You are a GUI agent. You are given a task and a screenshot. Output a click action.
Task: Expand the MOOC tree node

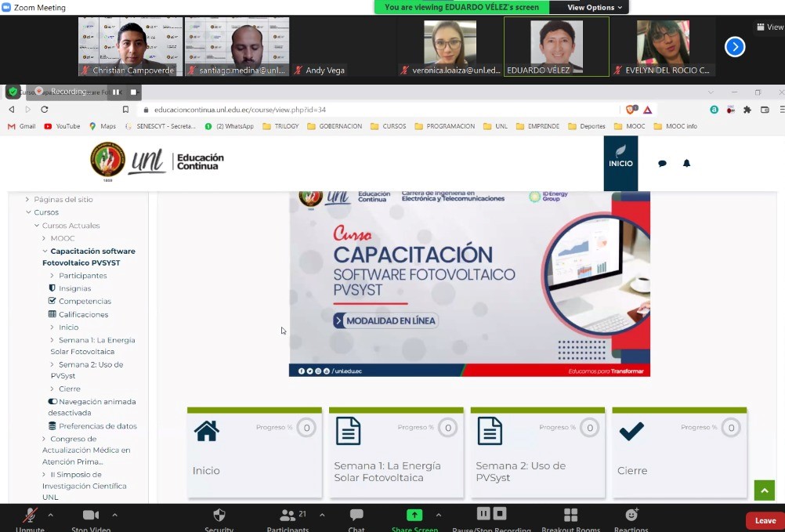coord(44,238)
